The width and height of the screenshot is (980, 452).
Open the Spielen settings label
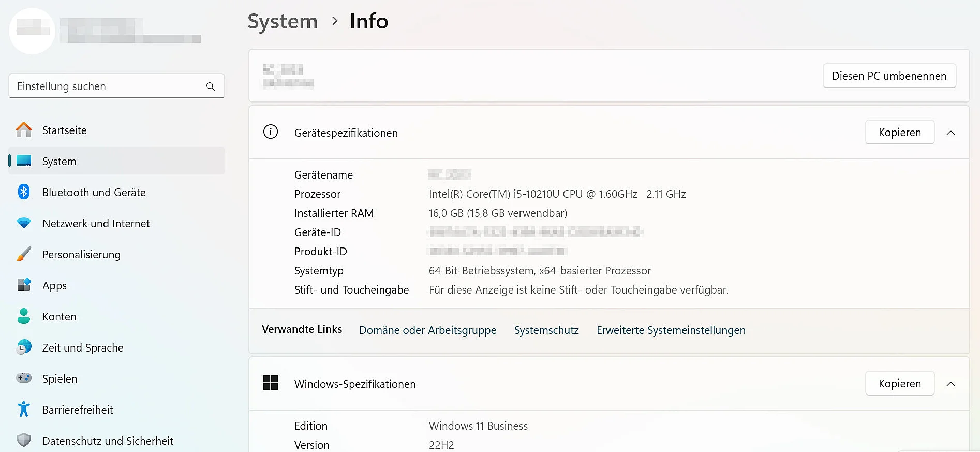pos(60,379)
